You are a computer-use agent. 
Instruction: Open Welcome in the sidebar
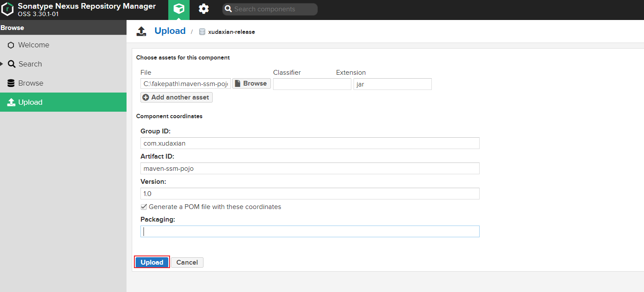click(63, 45)
